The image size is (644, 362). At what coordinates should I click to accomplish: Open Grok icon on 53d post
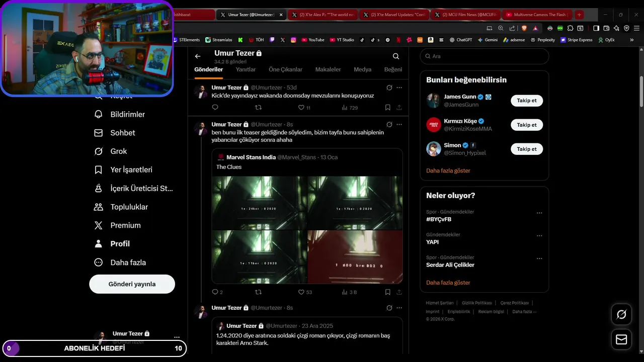tap(389, 87)
